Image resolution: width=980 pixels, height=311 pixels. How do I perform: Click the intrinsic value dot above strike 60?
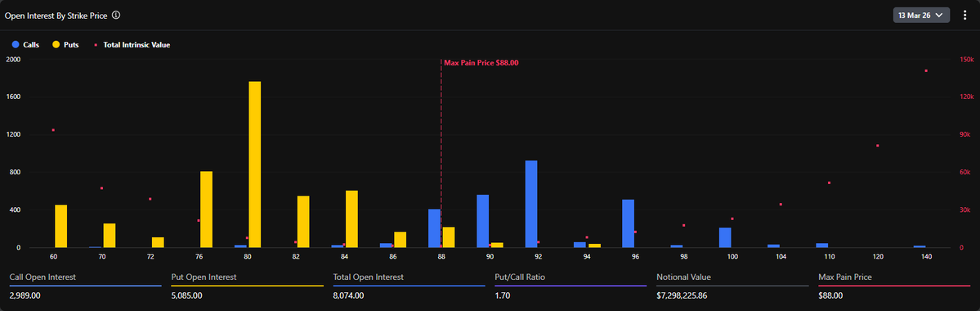coord(53,130)
